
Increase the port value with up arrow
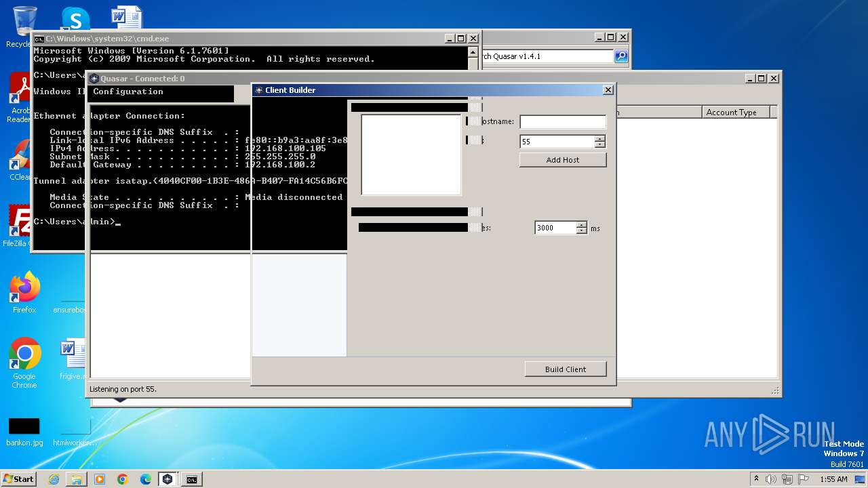pyautogui.click(x=599, y=139)
